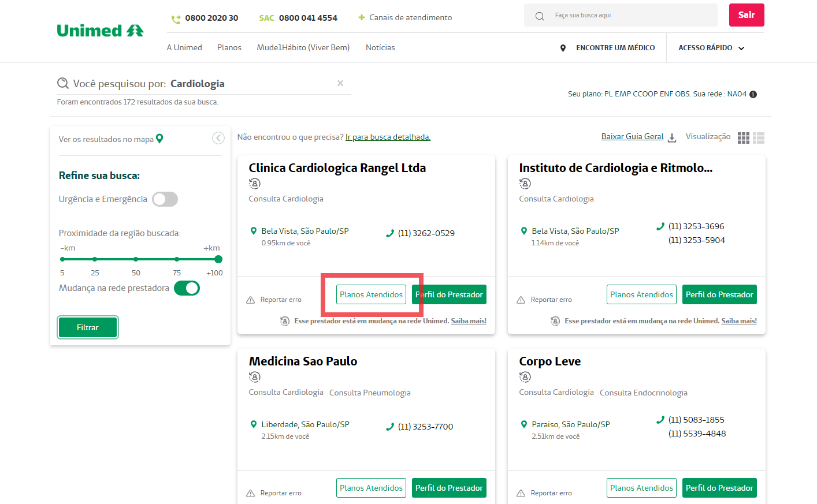Screen dimensions: 817x504
Task: Open the A Unimed menu
Action: 184,48
